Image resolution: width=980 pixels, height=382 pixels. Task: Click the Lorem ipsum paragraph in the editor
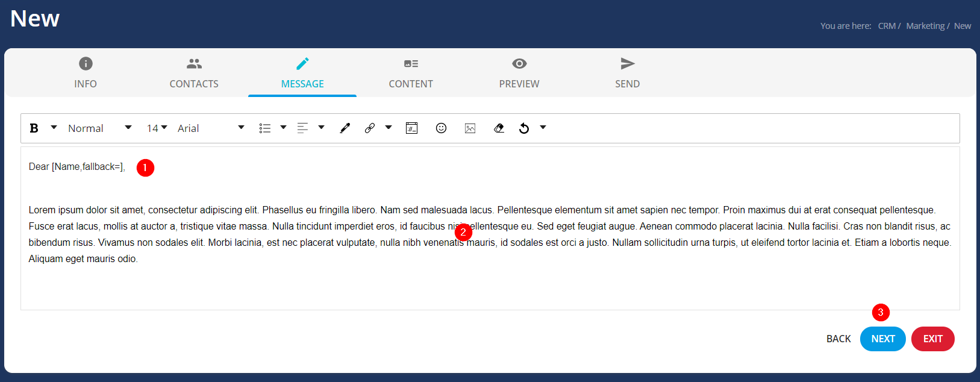pyautogui.click(x=490, y=234)
